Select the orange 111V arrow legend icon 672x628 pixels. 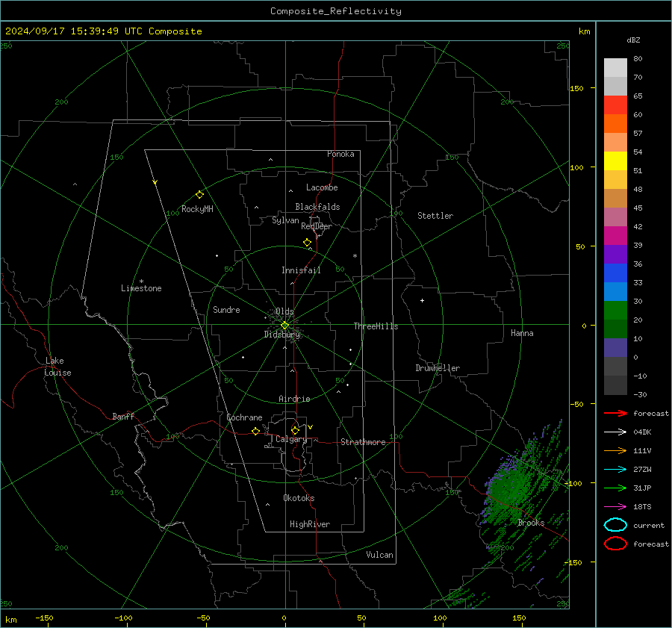point(615,450)
